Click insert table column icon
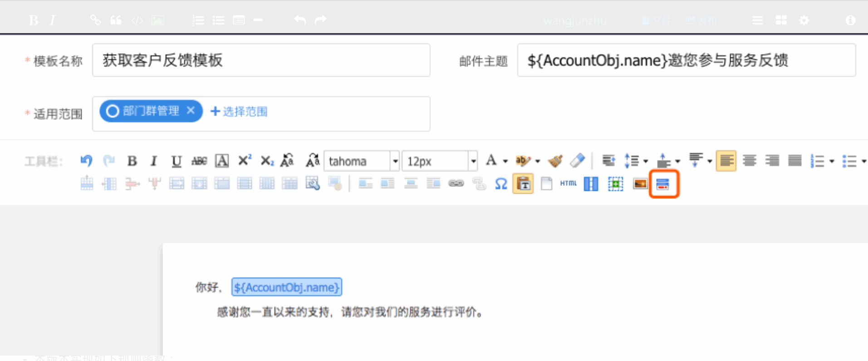This screenshot has height=361, width=868. pos(109,184)
